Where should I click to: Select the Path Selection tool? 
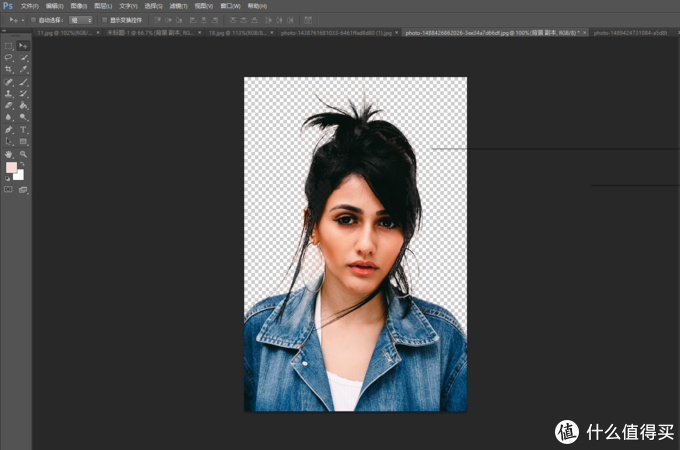(x=9, y=141)
